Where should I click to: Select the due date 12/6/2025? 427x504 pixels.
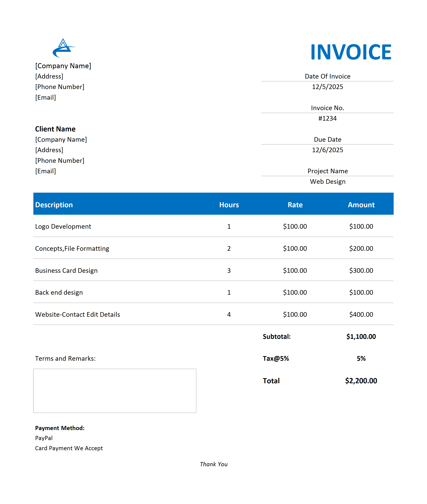(327, 150)
